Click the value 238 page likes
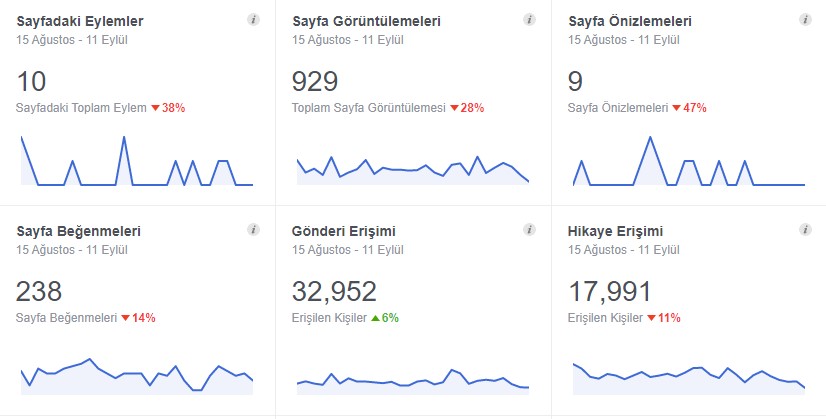 39,291
